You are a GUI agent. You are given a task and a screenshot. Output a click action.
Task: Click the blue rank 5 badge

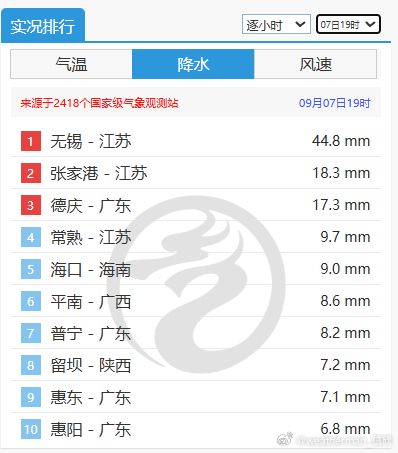tap(31, 269)
